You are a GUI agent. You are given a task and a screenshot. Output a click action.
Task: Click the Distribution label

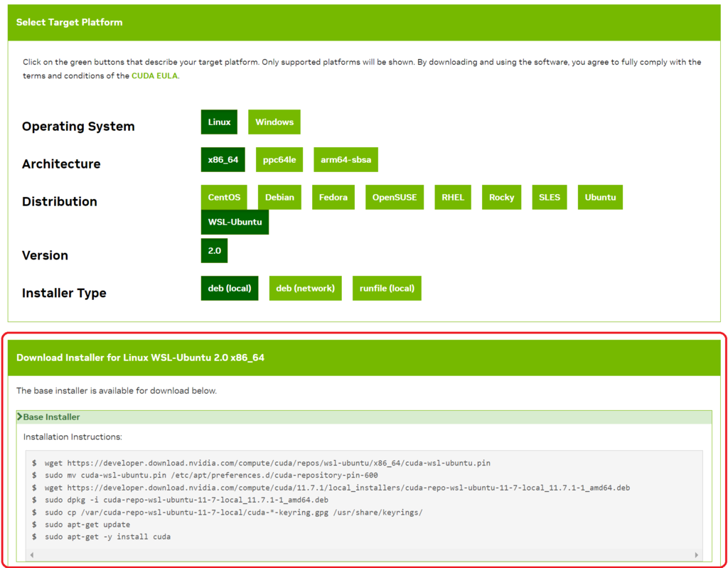(60, 202)
